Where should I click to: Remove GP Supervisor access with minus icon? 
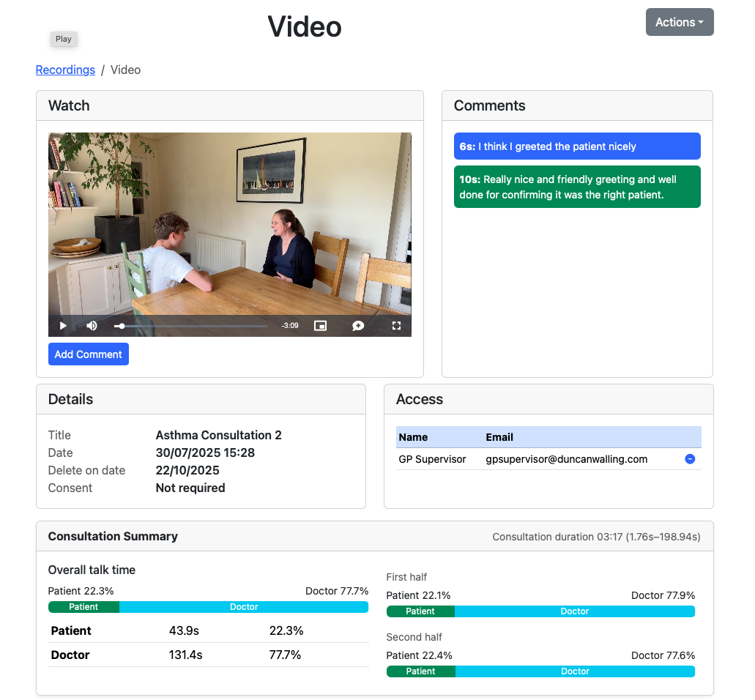tap(689, 459)
